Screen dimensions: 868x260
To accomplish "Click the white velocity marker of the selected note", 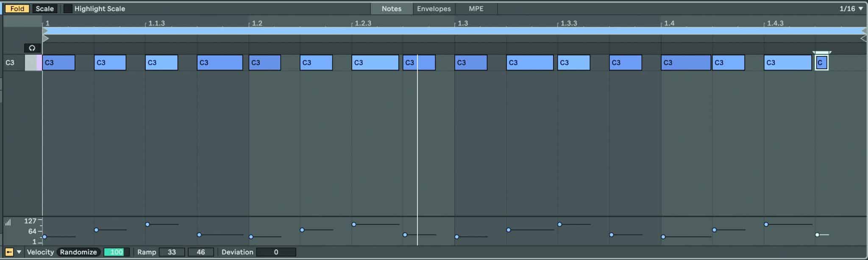I will (817, 235).
